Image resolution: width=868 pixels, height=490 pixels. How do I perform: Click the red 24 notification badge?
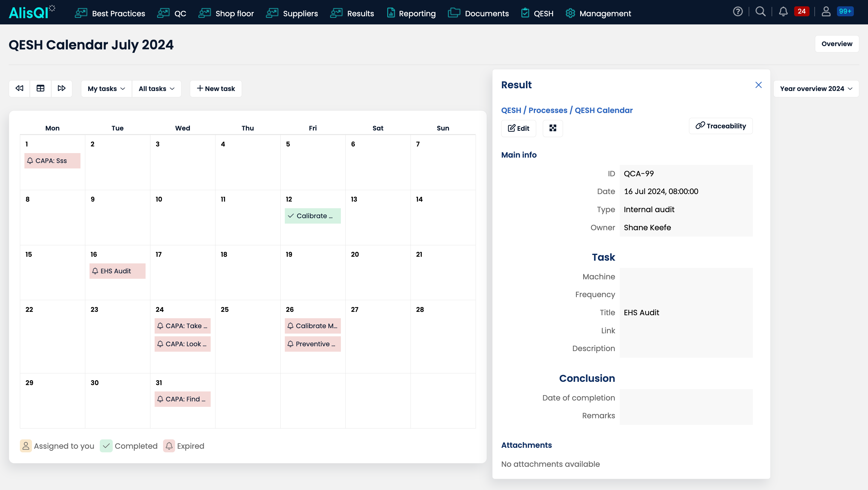point(802,11)
